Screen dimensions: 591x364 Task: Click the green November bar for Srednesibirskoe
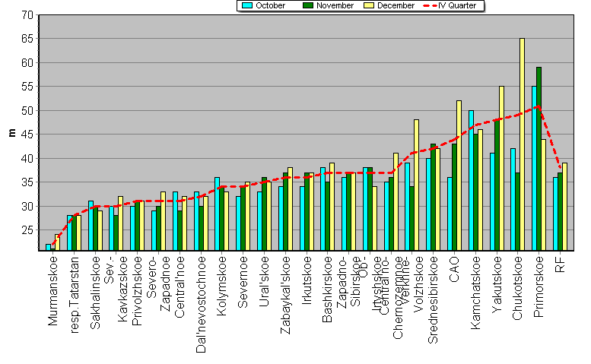[x=433, y=198]
